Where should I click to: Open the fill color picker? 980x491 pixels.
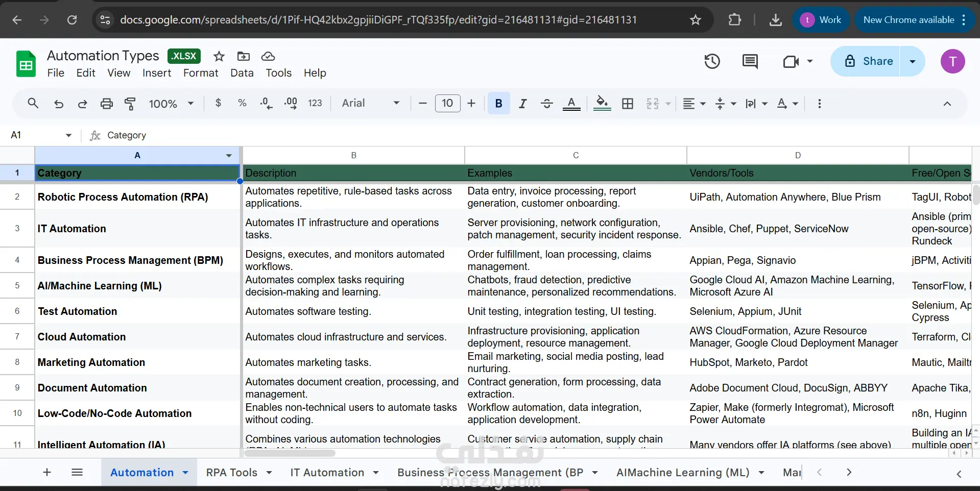tap(603, 104)
